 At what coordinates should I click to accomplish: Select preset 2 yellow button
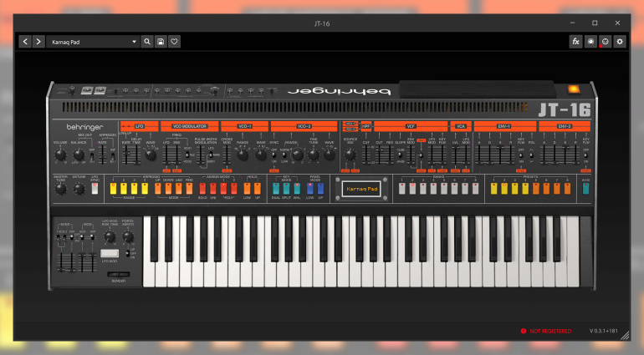(x=504, y=189)
